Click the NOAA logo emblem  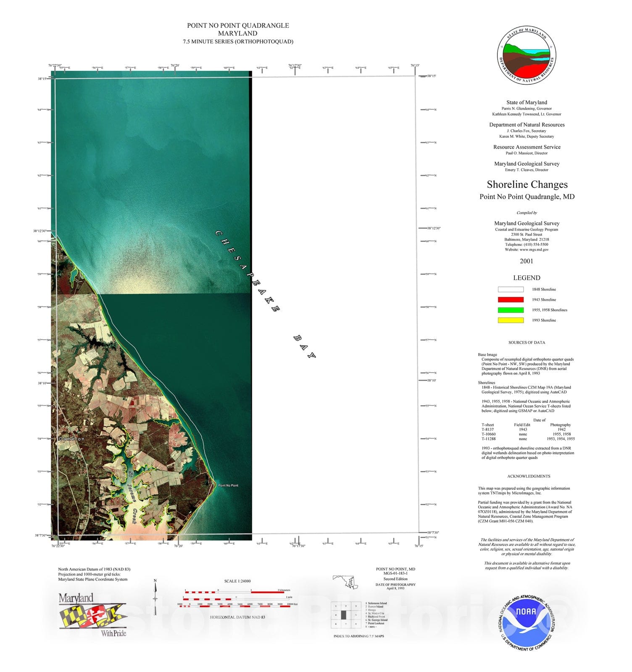tap(527, 623)
